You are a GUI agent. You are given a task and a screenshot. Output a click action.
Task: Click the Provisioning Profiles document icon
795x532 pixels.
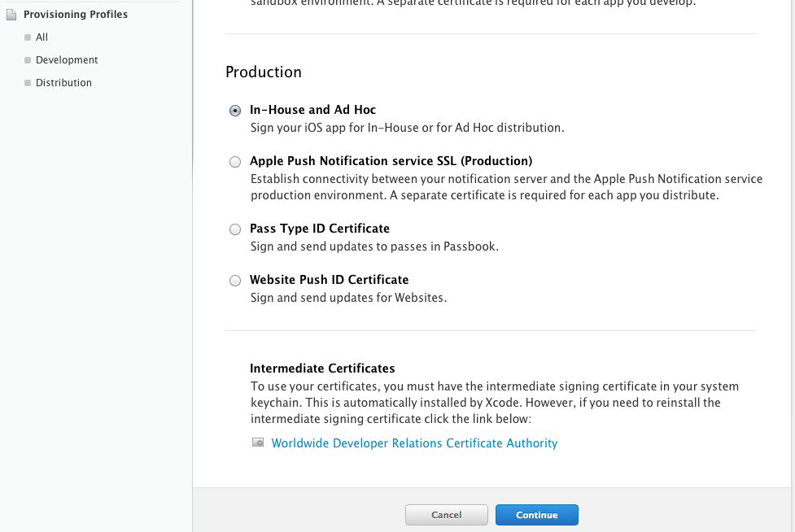[11, 15]
